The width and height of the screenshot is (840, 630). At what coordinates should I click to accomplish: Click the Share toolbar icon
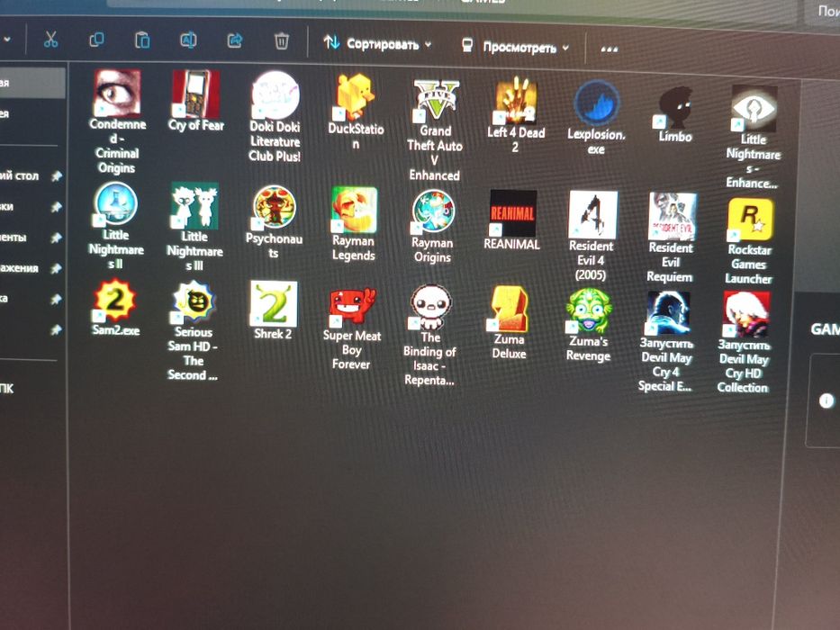(235, 40)
